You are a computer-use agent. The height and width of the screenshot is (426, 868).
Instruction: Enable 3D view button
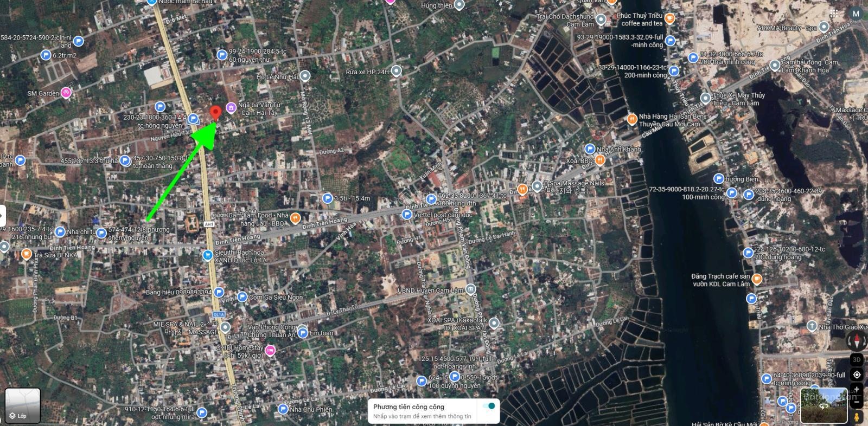click(x=857, y=359)
